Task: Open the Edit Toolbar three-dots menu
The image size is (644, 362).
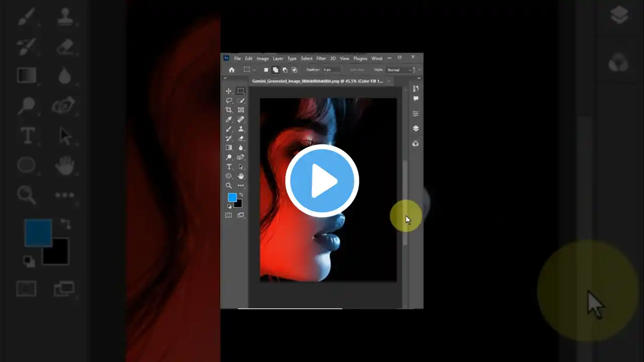Action: tap(241, 186)
